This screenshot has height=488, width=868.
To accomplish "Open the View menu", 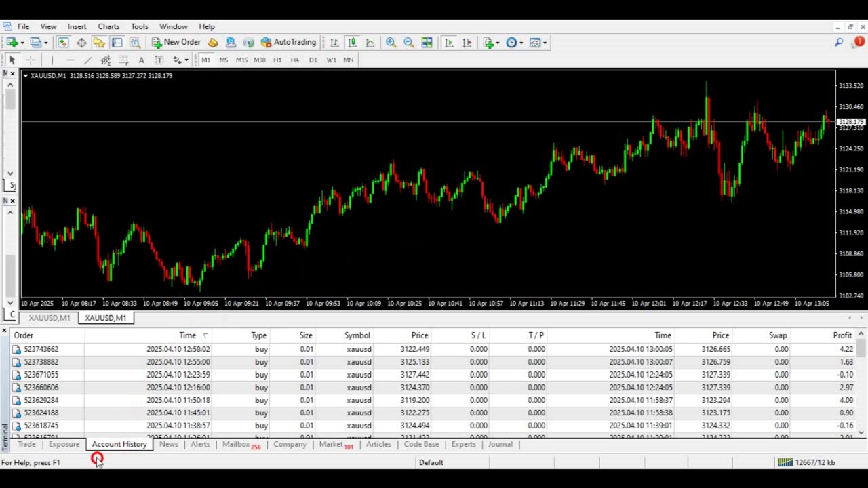I will 48,26.
